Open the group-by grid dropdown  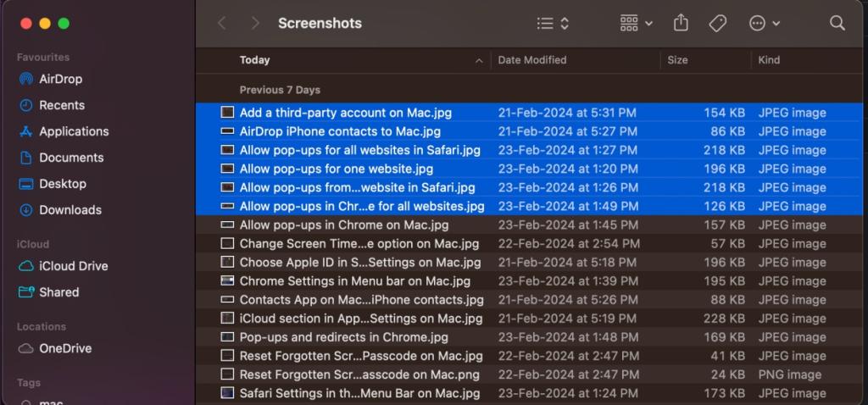pyautogui.click(x=636, y=23)
